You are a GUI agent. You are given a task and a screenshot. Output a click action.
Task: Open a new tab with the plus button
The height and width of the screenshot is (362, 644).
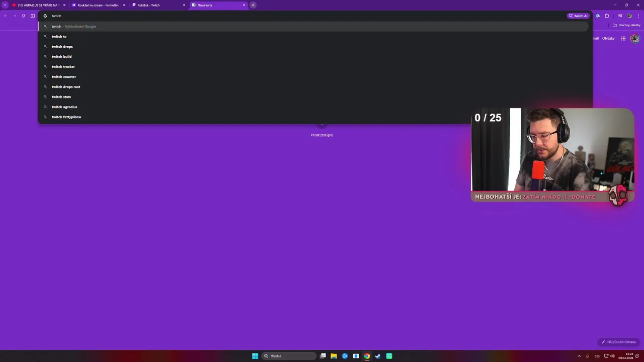[x=253, y=5]
